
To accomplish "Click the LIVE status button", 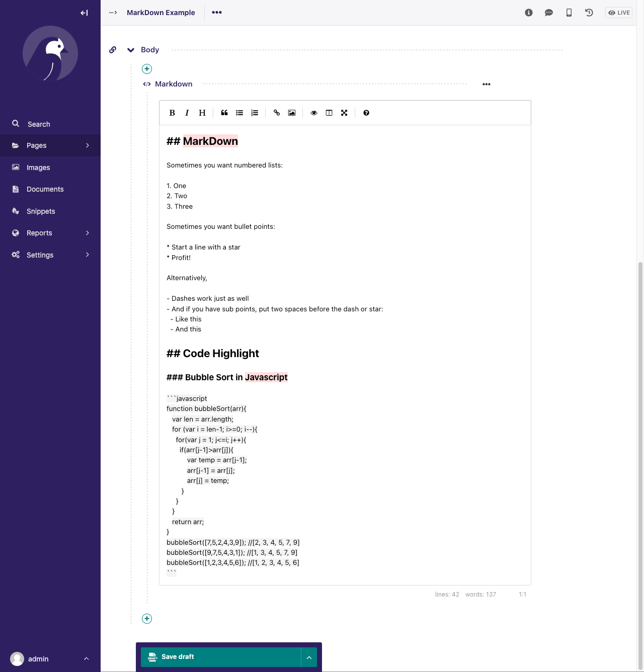I will (619, 13).
